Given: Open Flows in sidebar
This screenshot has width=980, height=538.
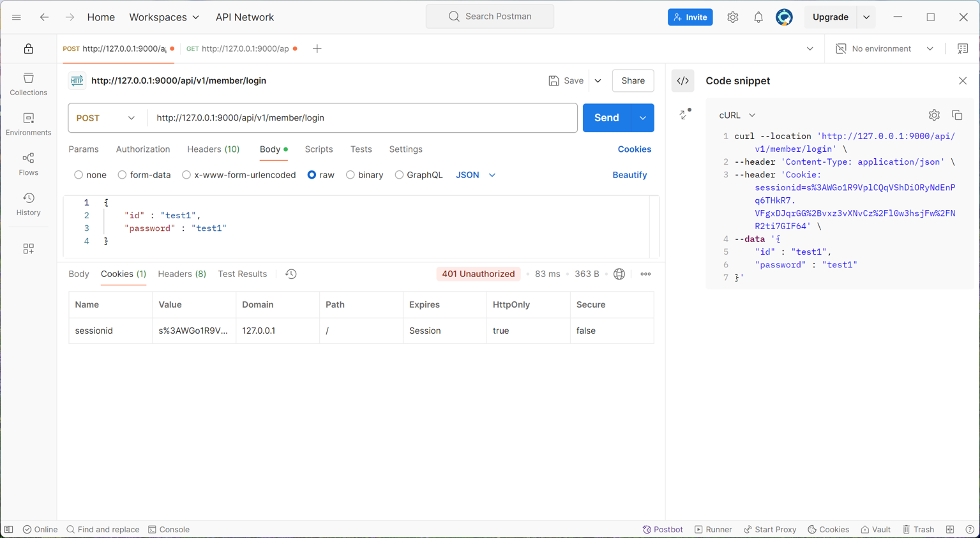Looking at the screenshot, I should tap(28, 165).
